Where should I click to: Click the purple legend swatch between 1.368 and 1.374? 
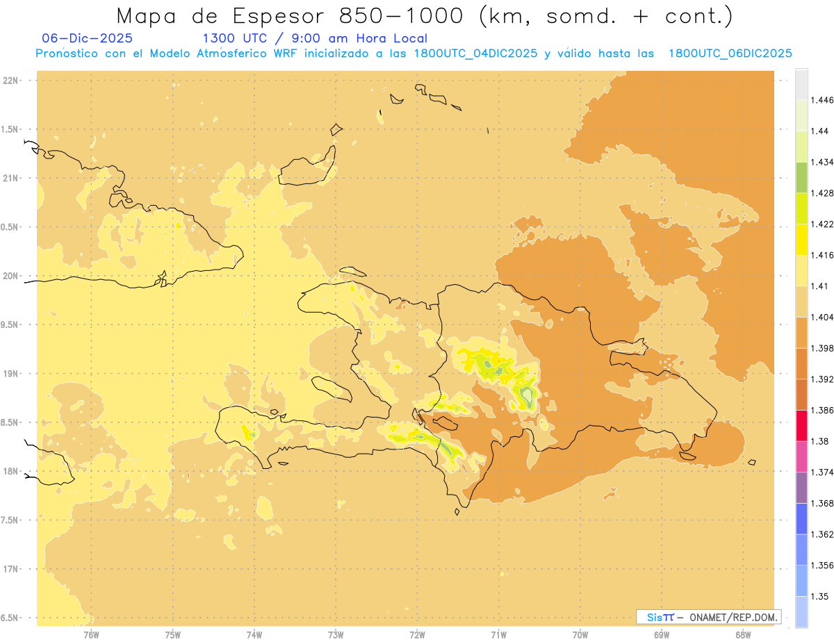coord(801,488)
